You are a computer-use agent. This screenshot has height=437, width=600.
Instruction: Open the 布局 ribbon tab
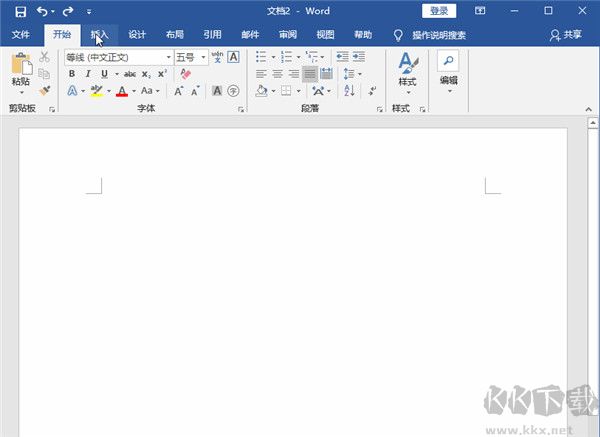174,34
